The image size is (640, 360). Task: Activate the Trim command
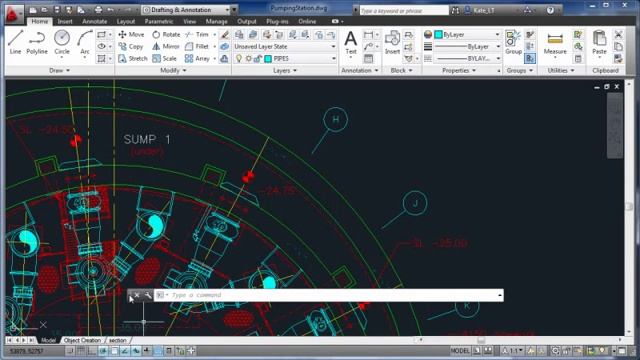coord(197,35)
